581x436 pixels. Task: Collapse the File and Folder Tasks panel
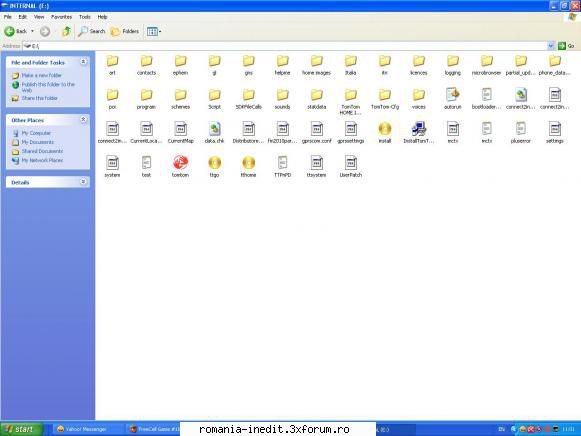tap(83, 62)
